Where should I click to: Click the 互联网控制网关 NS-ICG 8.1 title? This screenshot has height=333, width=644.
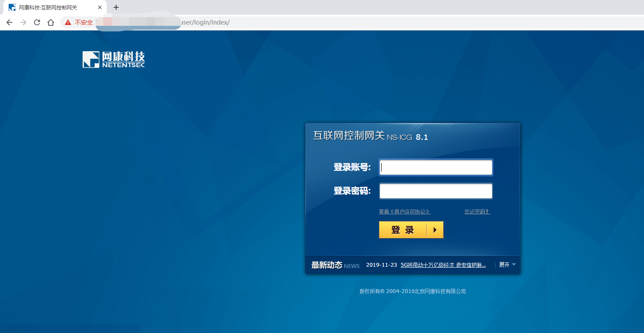[370, 136]
